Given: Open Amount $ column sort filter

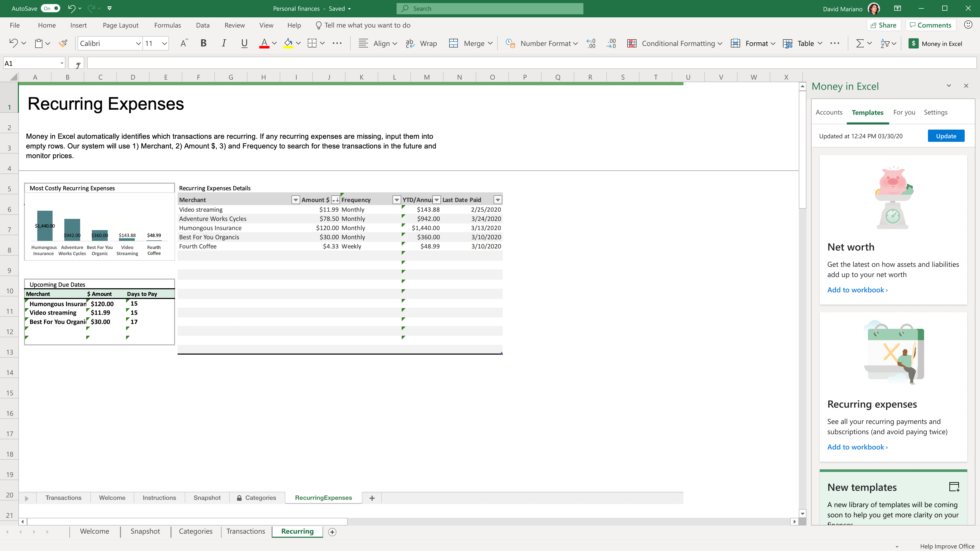Looking at the screenshot, I should pyautogui.click(x=335, y=200).
